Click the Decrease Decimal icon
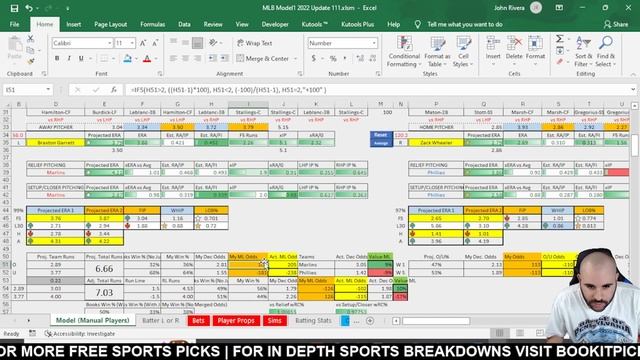Screen dimensions: 640x360 click(x=372, y=59)
